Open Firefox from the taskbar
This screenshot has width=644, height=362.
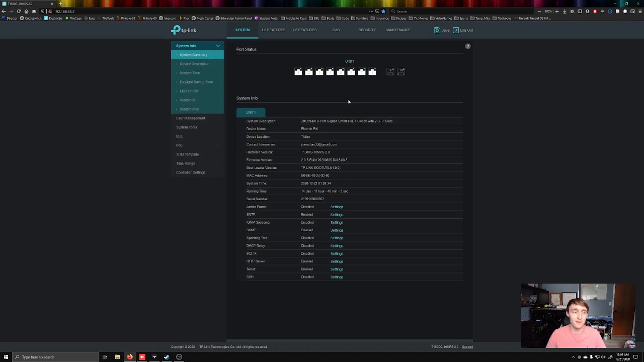[x=130, y=357]
